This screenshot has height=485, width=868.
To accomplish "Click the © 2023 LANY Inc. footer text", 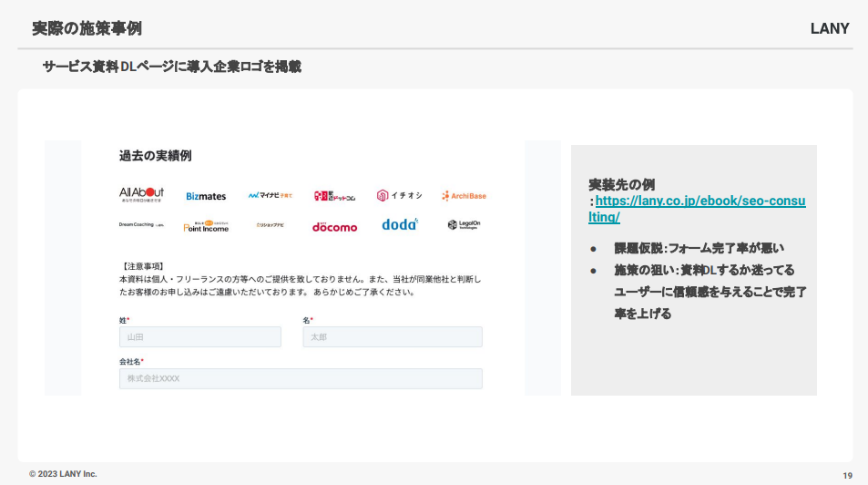I will click(x=63, y=474).
